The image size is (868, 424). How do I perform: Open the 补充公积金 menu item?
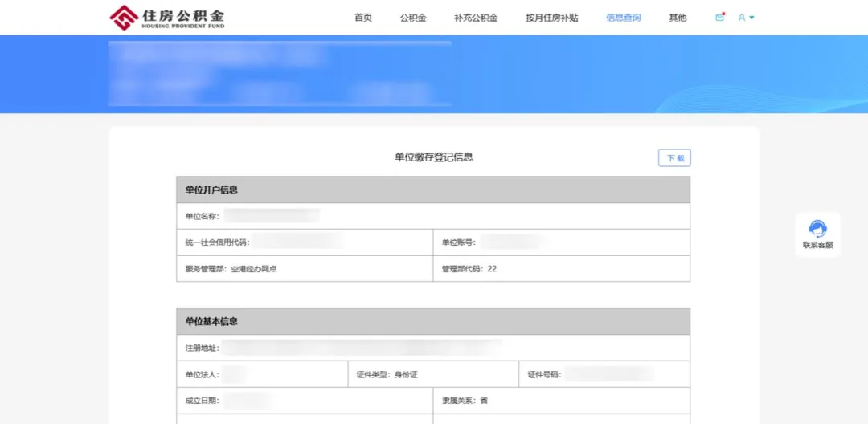pyautogui.click(x=476, y=18)
